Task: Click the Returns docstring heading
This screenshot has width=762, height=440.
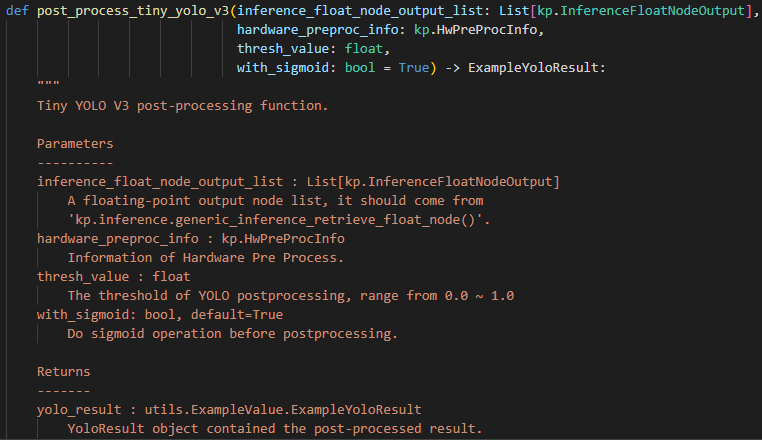Action: coord(64,371)
